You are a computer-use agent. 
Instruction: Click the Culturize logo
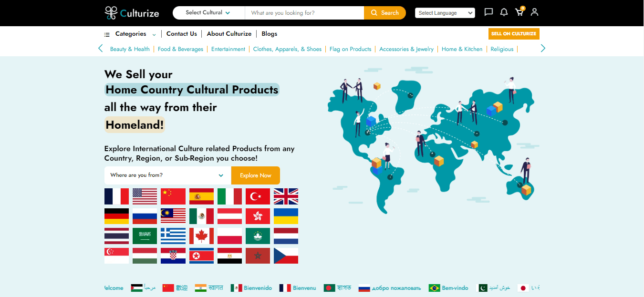click(x=132, y=13)
